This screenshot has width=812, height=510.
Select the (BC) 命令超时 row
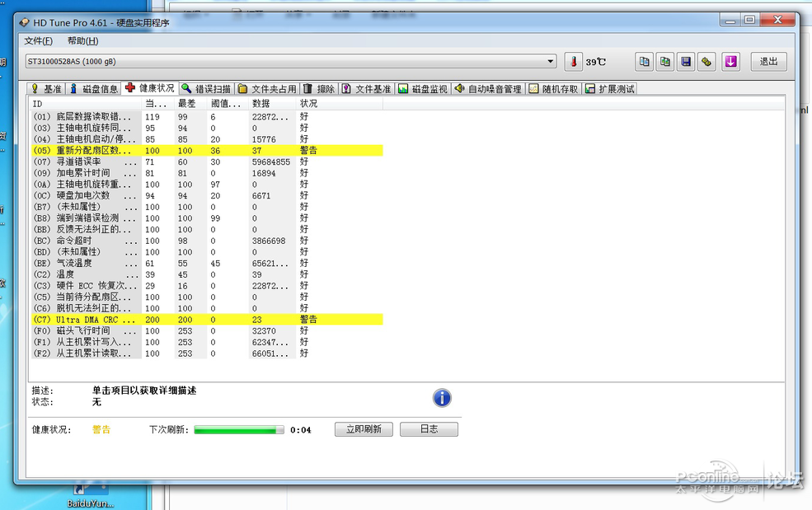point(207,241)
